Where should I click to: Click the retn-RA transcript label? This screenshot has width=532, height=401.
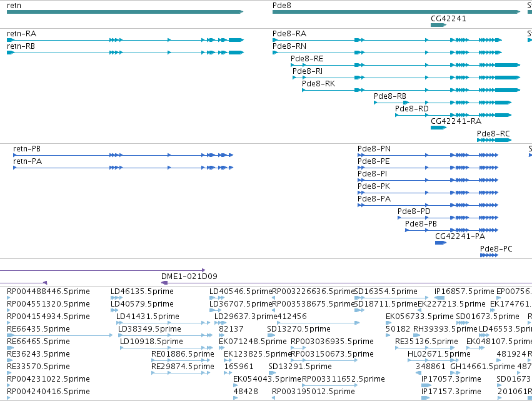point(21,34)
